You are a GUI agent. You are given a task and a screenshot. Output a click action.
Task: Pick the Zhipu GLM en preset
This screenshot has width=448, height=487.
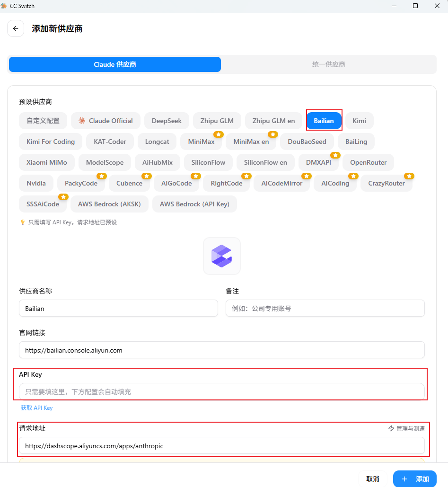(x=273, y=121)
